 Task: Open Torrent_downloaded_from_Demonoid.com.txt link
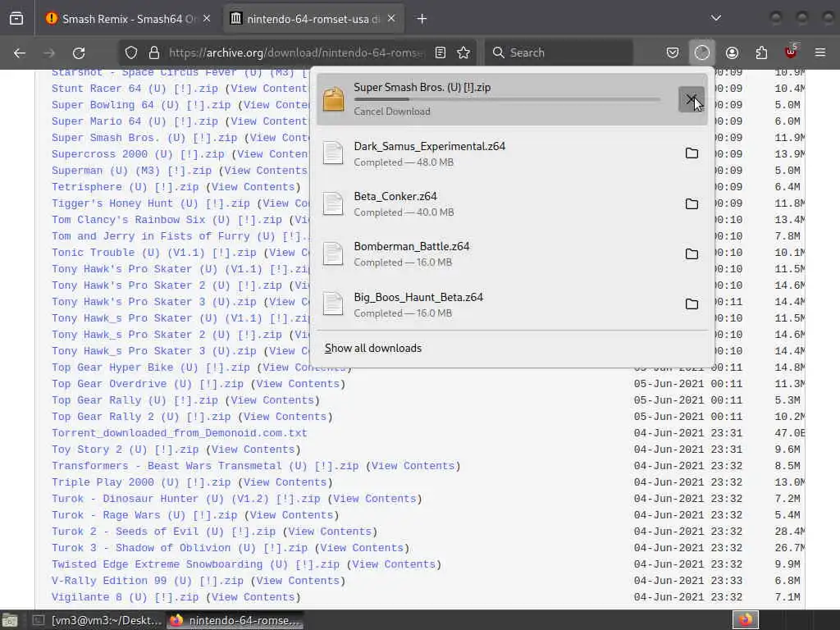pyautogui.click(x=180, y=433)
